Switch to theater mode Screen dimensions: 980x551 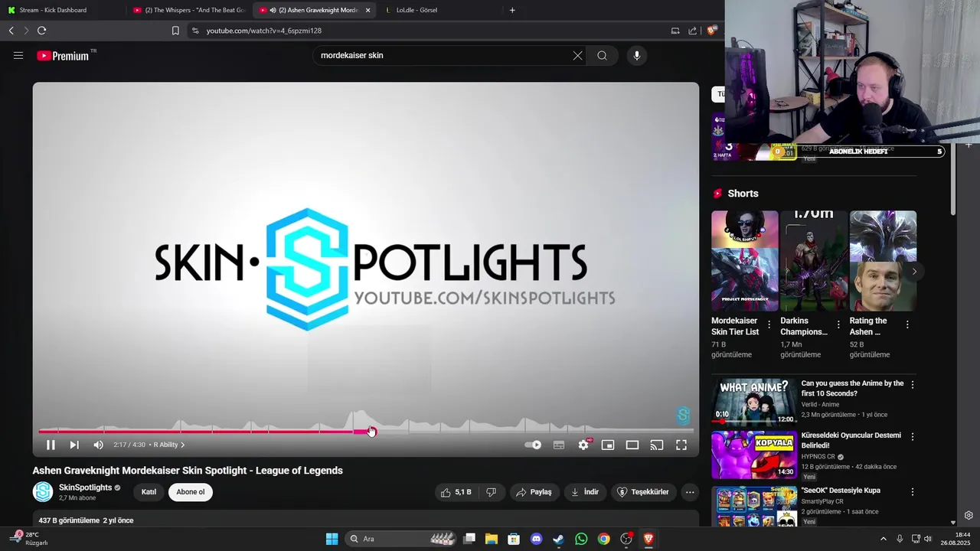[632, 445]
